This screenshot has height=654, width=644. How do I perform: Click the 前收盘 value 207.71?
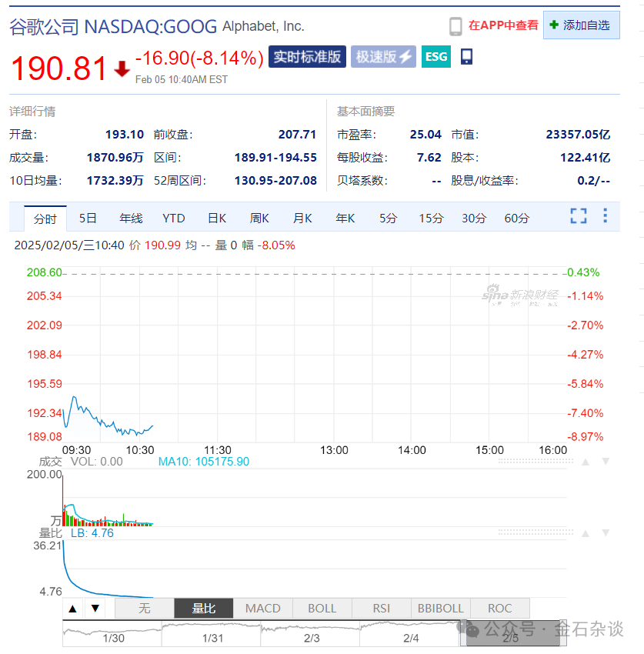click(297, 135)
